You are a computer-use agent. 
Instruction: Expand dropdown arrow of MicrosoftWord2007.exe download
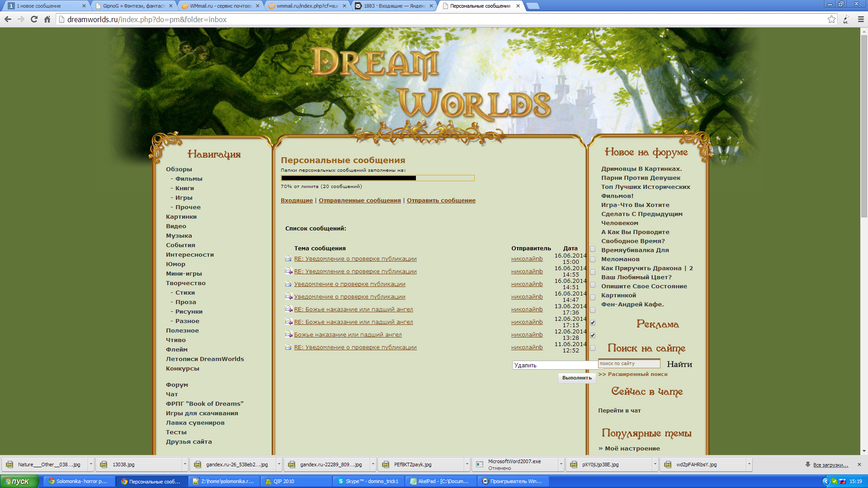tap(561, 465)
